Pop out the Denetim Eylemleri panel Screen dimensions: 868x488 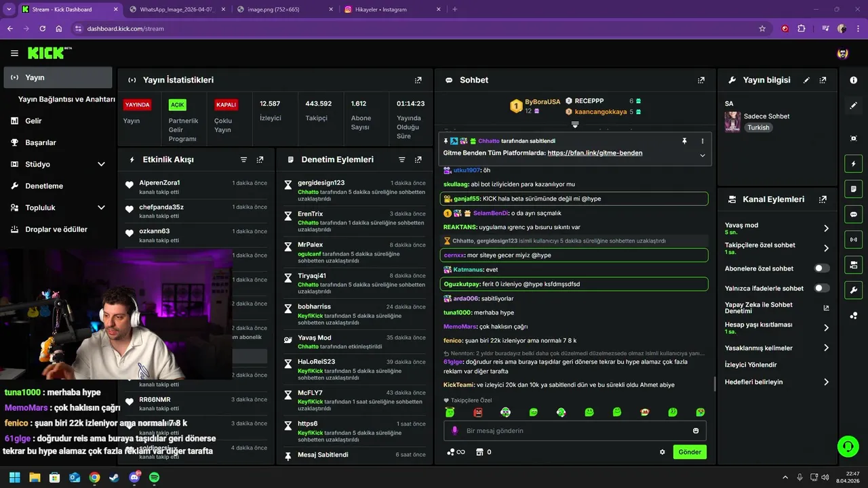pyautogui.click(x=418, y=160)
